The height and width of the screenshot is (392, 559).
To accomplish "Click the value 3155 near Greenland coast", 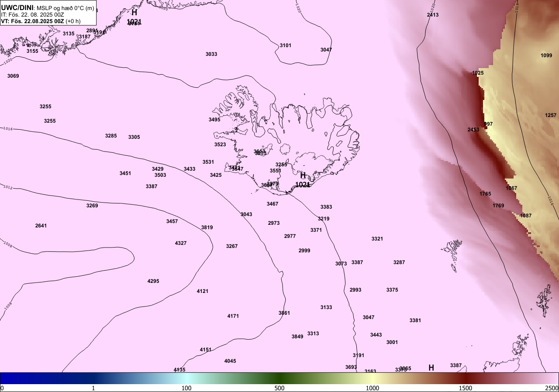I will click(x=32, y=51).
